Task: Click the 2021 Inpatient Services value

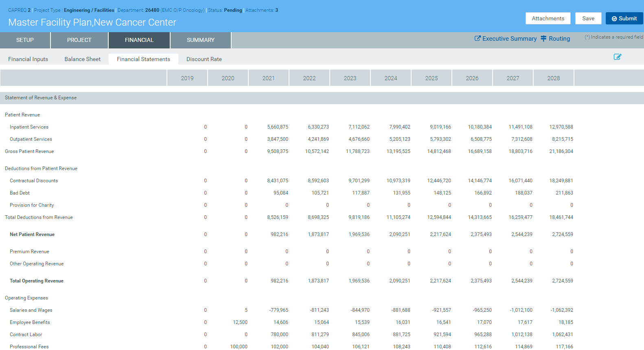Action: click(x=278, y=127)
